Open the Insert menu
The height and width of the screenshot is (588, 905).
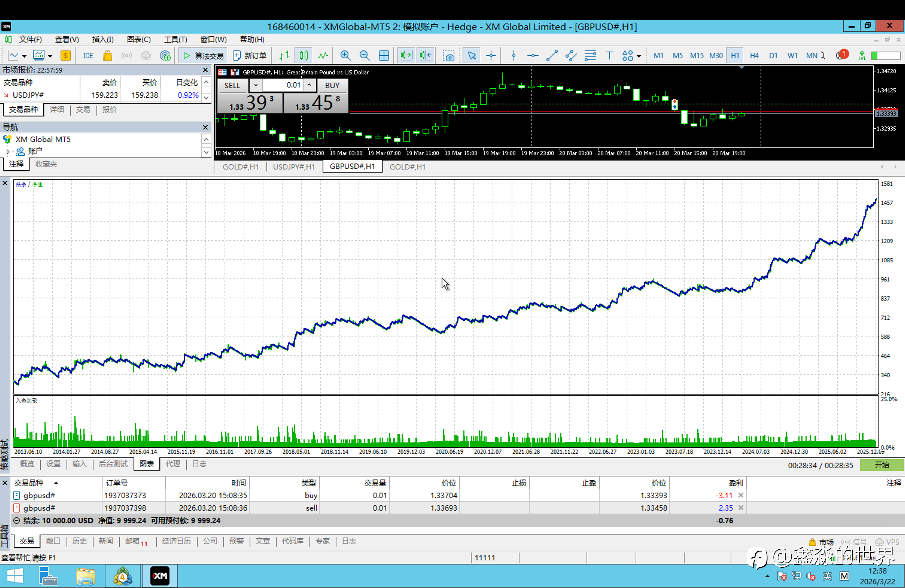102,40
